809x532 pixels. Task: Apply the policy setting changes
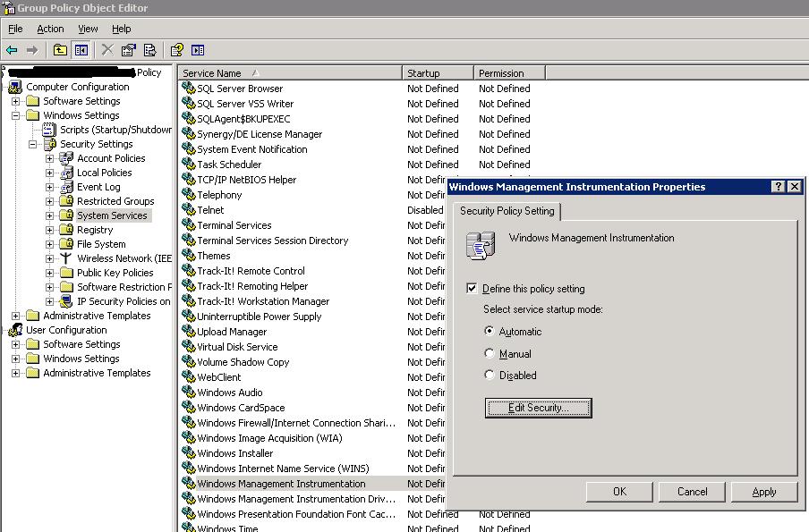(764, 491)
